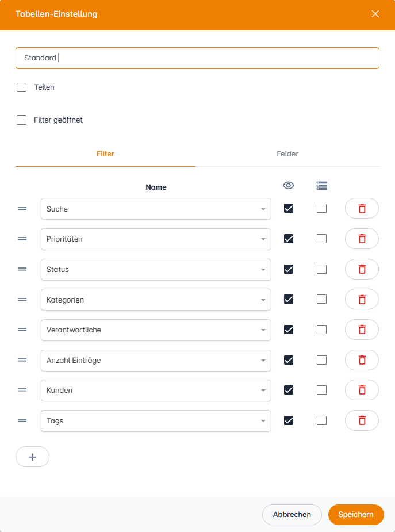Click drag handle next to Verantwortliche
Viewport: 395px width, 532px height.
[x=22, y=330]
